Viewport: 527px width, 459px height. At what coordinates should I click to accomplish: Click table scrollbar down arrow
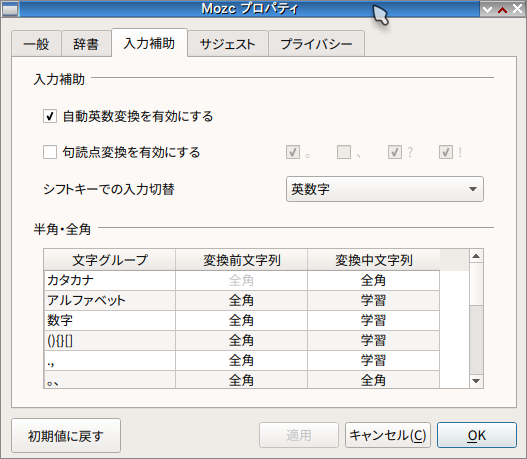[x=476, y=381]
